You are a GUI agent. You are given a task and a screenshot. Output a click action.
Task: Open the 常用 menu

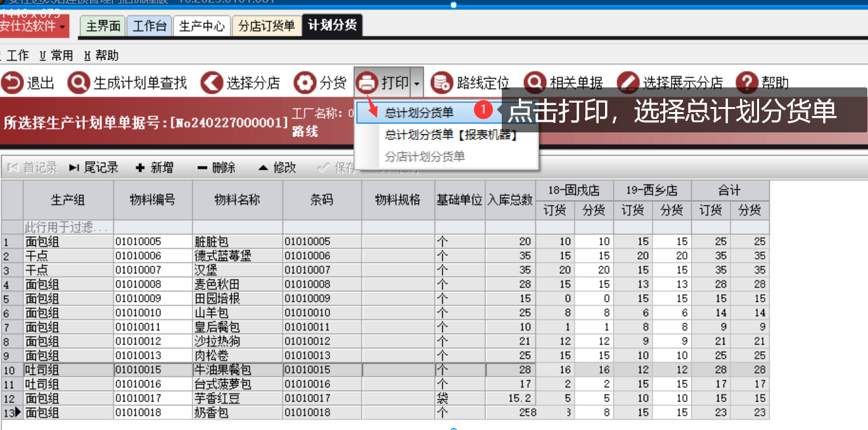[56, 56]
